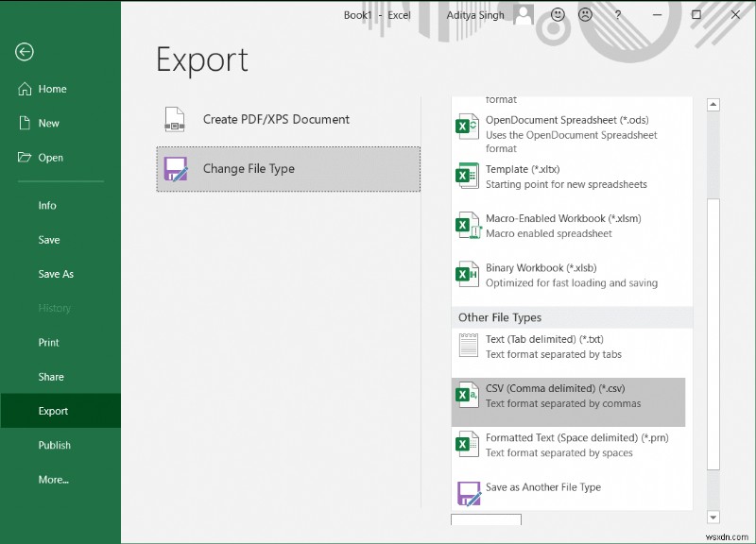Viewport: 756px width, 544px height.
Task: Click the Create PDF/XPS Document icon
Action: (x=175, y=119)
